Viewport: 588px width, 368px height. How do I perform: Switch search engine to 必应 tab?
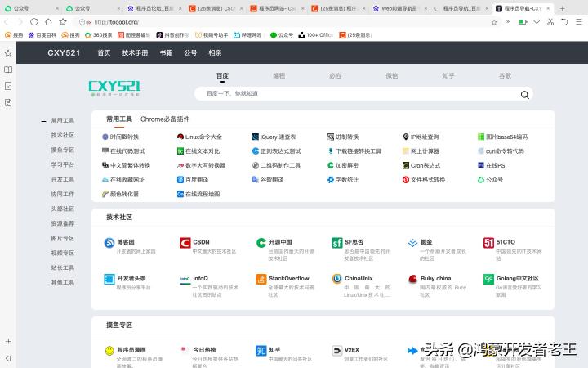[x=336, y=76]
